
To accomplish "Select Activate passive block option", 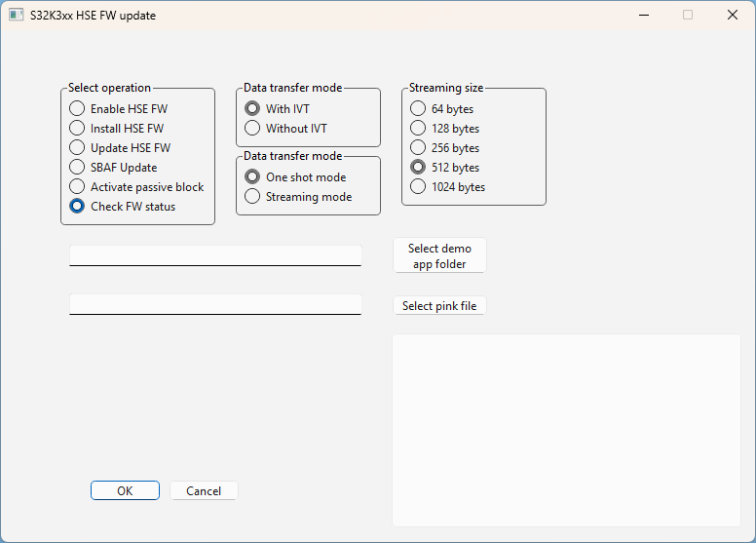I will pyautogui.click(x=77, y=187).
